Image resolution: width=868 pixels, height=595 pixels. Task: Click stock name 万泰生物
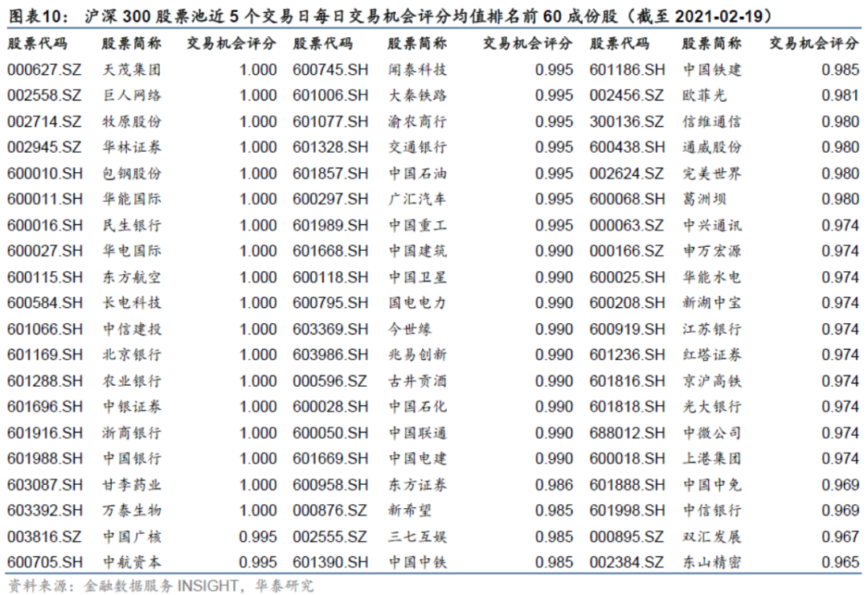tap(132, 511)
